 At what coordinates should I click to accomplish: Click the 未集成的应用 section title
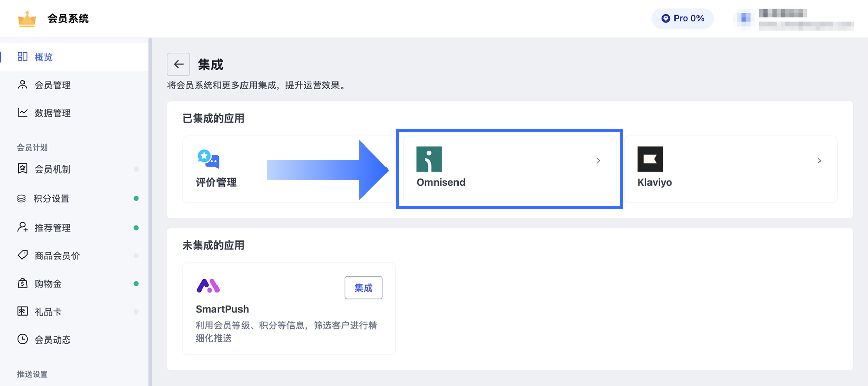pos(213,246)
